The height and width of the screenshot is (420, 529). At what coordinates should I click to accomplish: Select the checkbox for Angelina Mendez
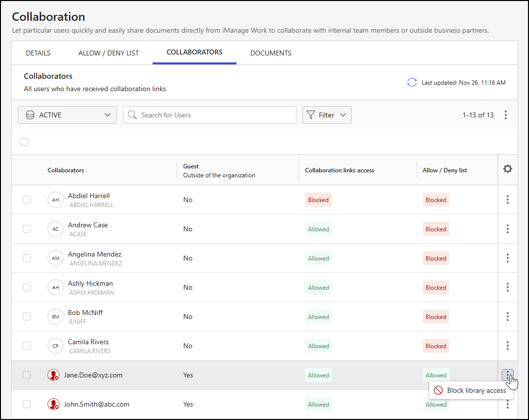point(27,258)
